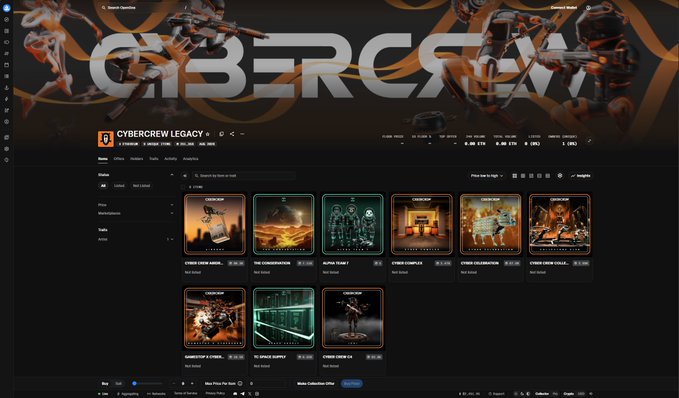Click the OpenSea logo in the sidebar
The width and height of the screenshot is (679, 398).
6,8
